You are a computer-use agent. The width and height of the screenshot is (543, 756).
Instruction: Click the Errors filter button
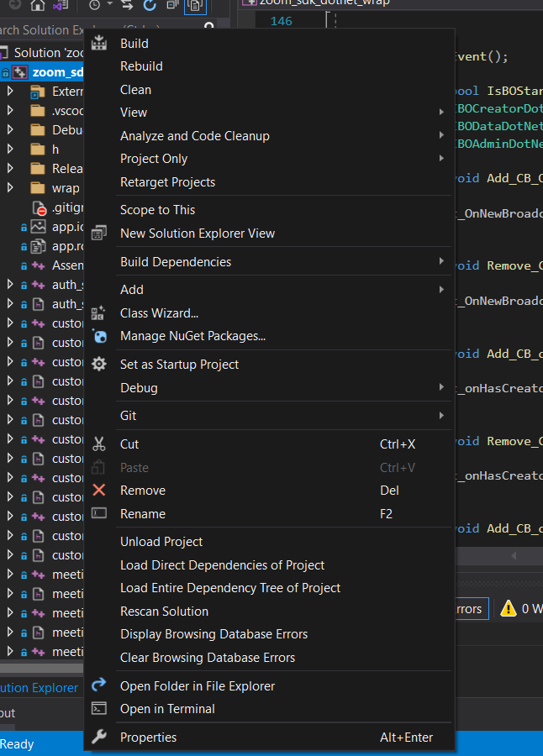(472, 608)
